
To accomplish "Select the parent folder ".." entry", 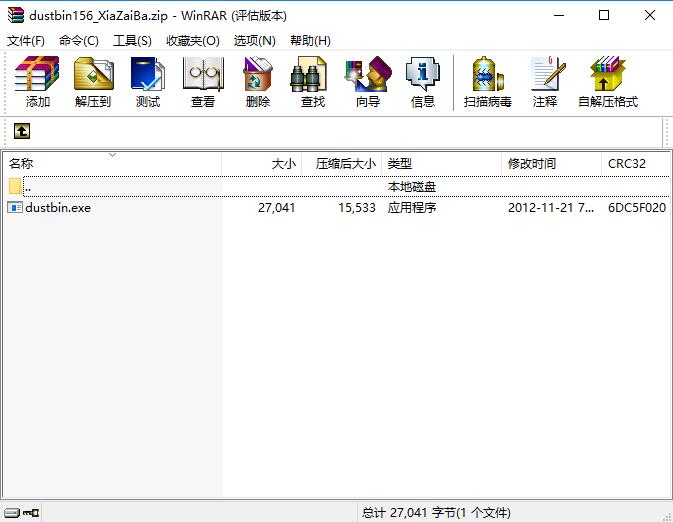I will coord(28,187).
